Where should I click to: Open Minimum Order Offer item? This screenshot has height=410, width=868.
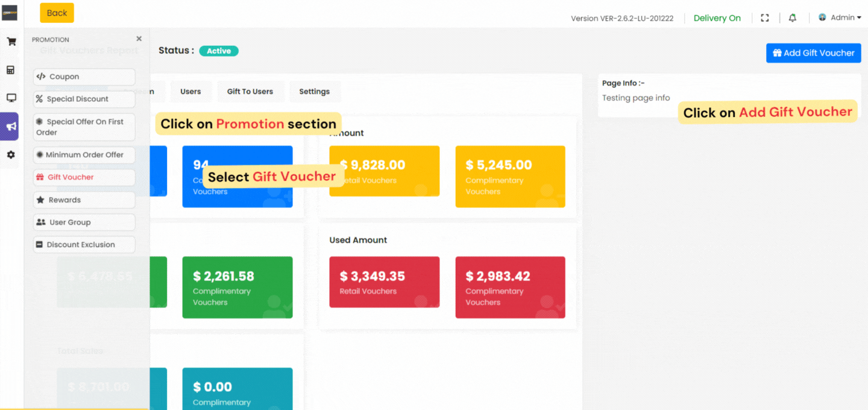pos(84,154)
